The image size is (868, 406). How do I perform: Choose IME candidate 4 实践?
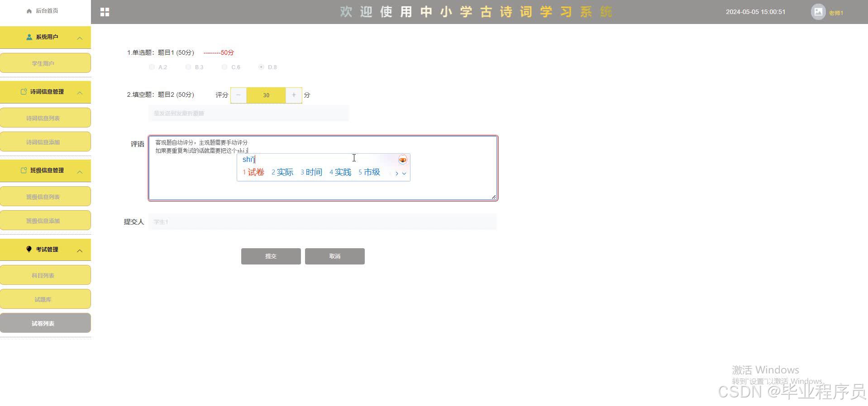click(x=340, y=172)
